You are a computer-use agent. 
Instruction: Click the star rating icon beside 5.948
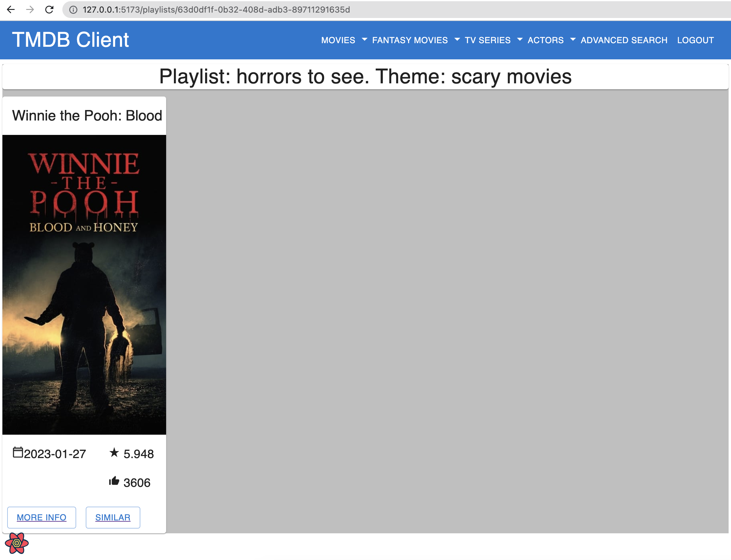(114, 453)
